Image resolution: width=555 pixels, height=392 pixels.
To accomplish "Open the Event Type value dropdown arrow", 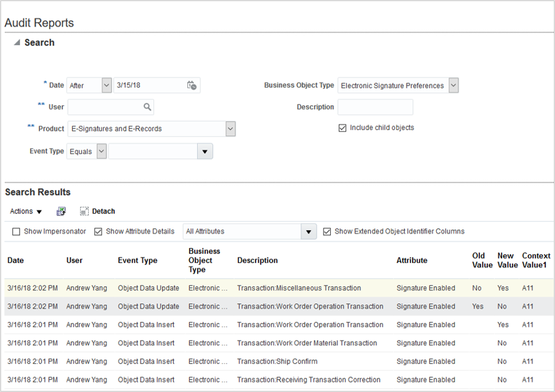I will point(205,151).
